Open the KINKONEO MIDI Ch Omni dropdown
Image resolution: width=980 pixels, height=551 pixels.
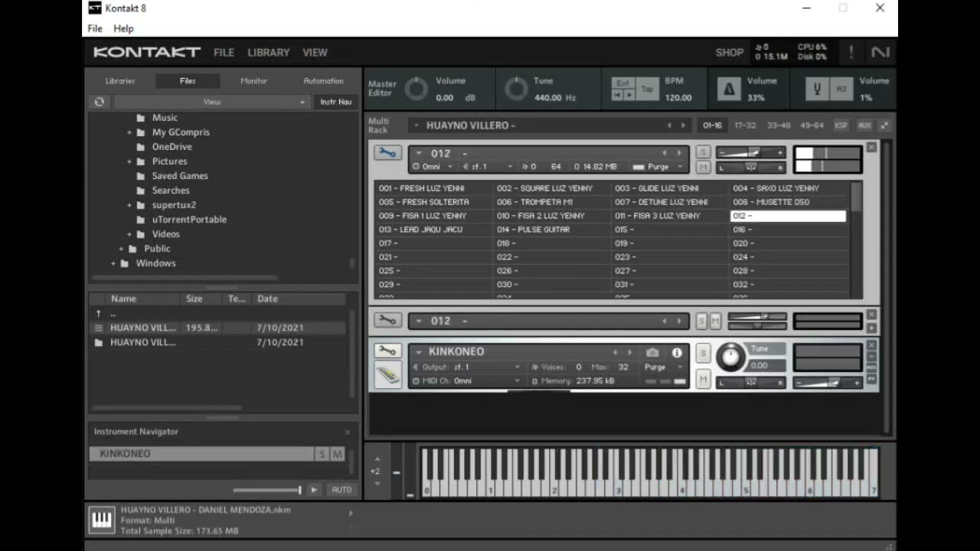pos(467,381)
